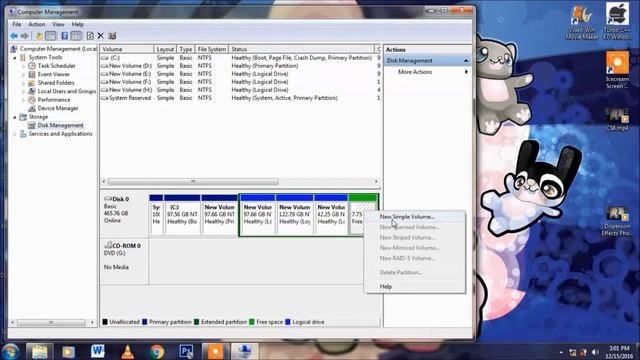Expand the Shared Folders node

(24, 83)
